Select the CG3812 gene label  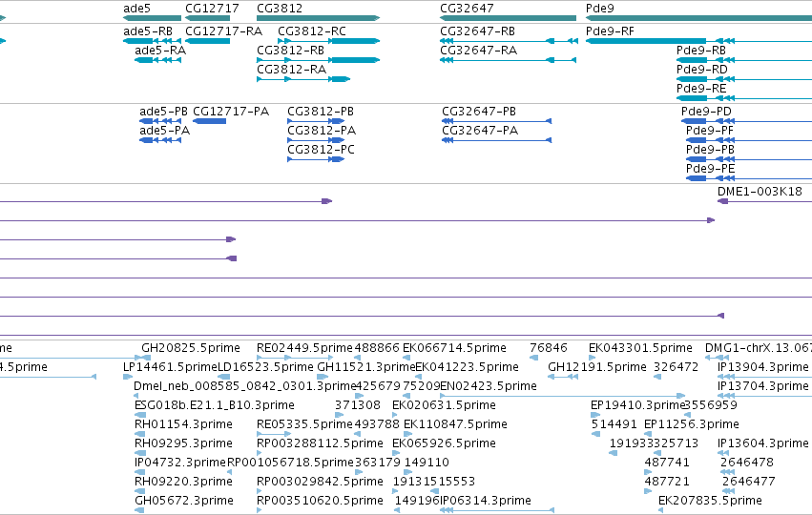(280, 9)
